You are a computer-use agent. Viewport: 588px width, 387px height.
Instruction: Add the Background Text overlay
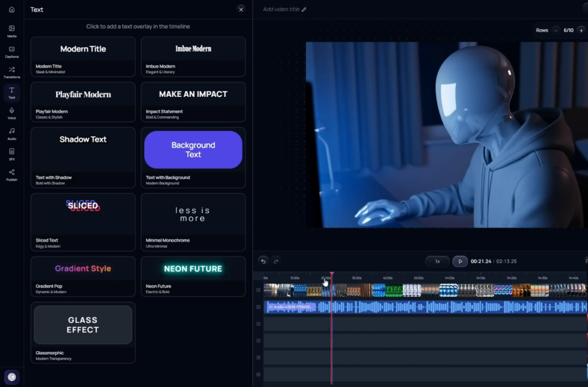pos(193,157)
